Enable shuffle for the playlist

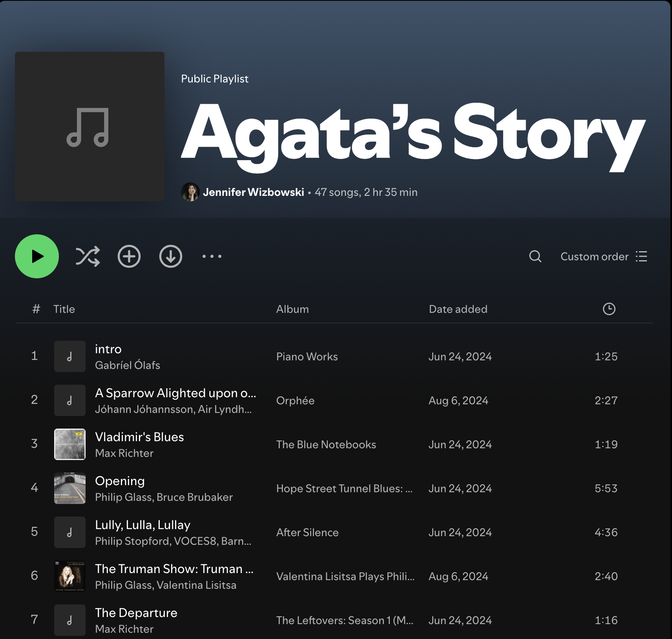point(88,256)
